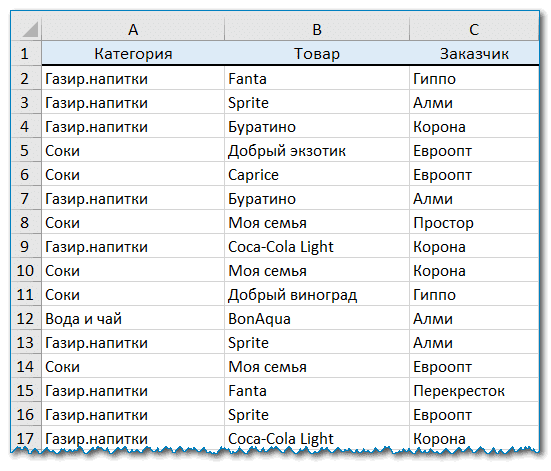The image size is (551, 471).
Task: Select row 17 header
Action: pos(27,438)
